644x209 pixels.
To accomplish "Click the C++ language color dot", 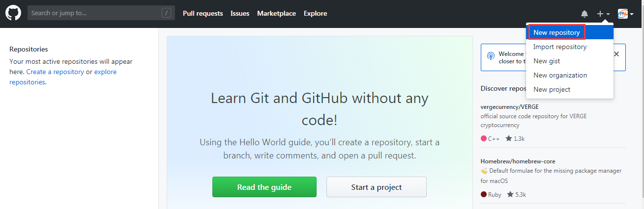I will (x=484, y=138).
